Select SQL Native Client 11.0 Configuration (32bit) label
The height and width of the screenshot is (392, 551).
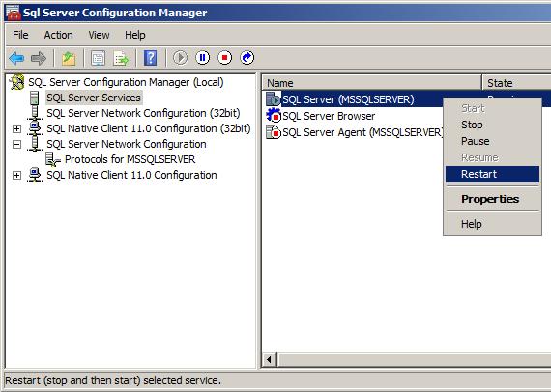point(149,128)
